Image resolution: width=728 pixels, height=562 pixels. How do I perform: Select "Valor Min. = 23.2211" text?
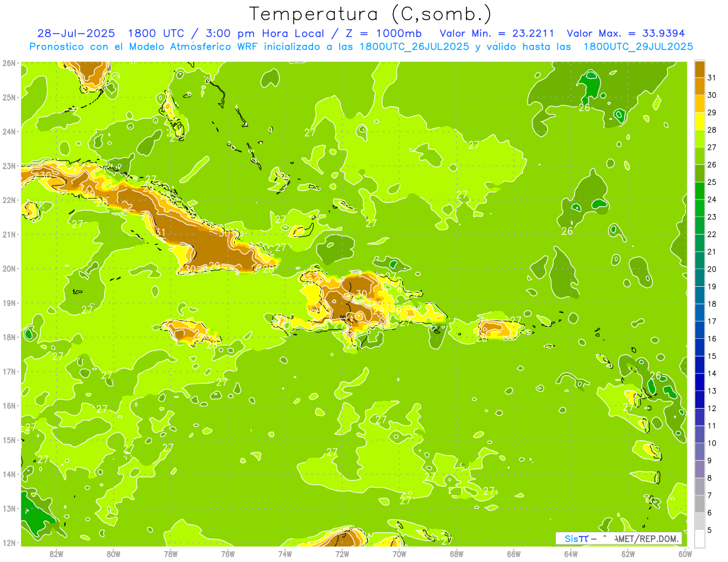(x=496, y=33)
